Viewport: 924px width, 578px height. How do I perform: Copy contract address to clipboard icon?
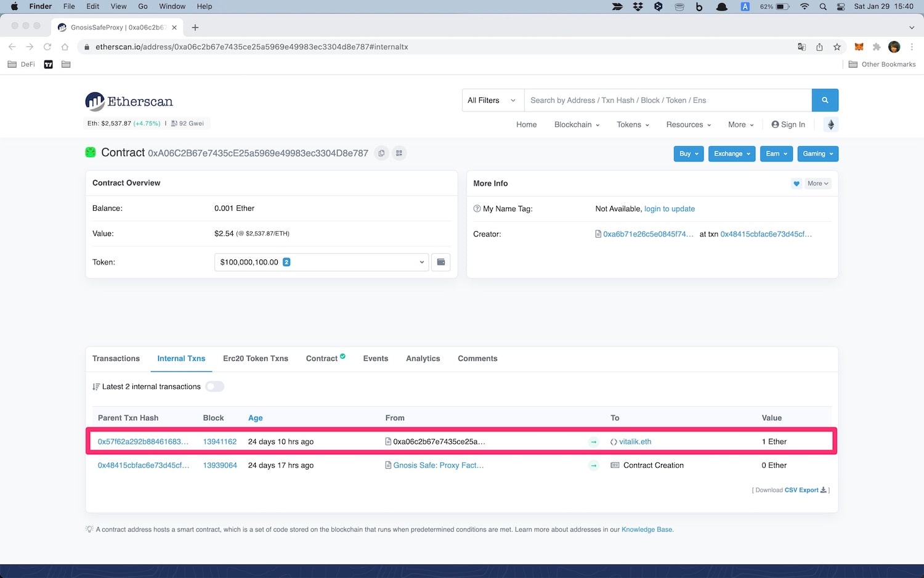click(382, 153)
